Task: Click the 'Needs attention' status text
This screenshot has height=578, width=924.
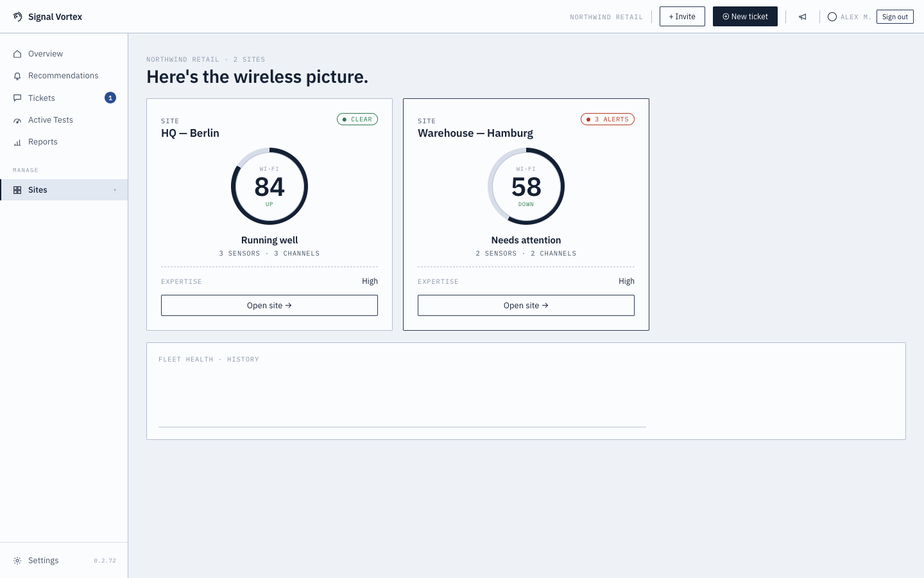Action: click(526, 240)
